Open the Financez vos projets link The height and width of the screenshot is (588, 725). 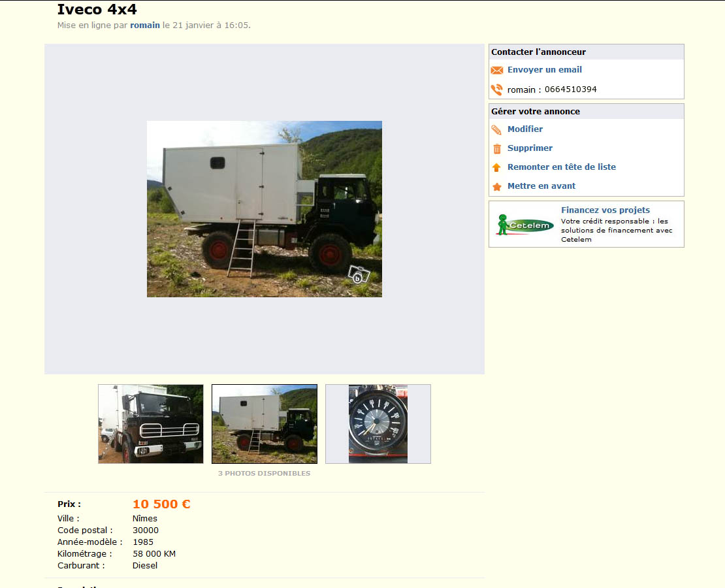point(605,210)
